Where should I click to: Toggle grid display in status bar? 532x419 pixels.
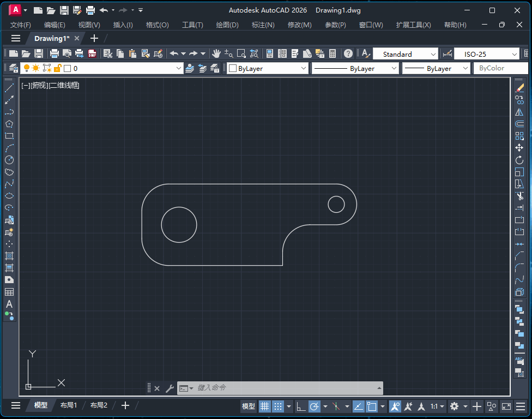pyautogui.click(x=264, y=406)
